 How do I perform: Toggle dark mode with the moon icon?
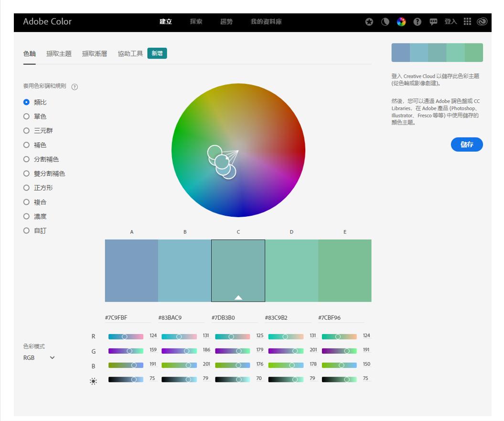tap(385, 22)
